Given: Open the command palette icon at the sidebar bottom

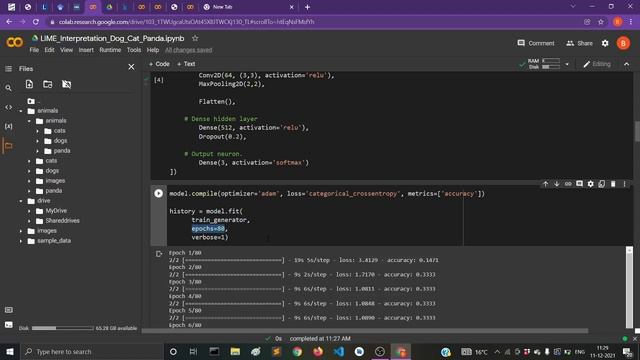Looking at the screenshot, I should coord(8,310).
